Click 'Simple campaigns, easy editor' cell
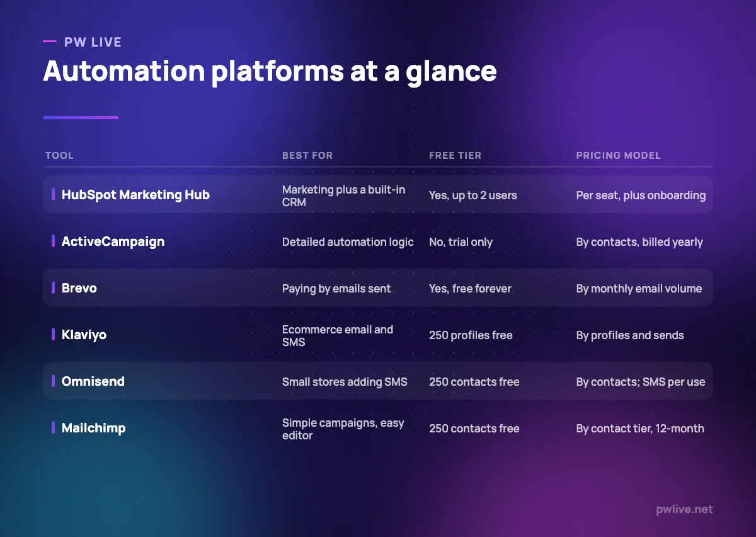The height and width of the screenshot is (537, 756). [x=343, y=429]
